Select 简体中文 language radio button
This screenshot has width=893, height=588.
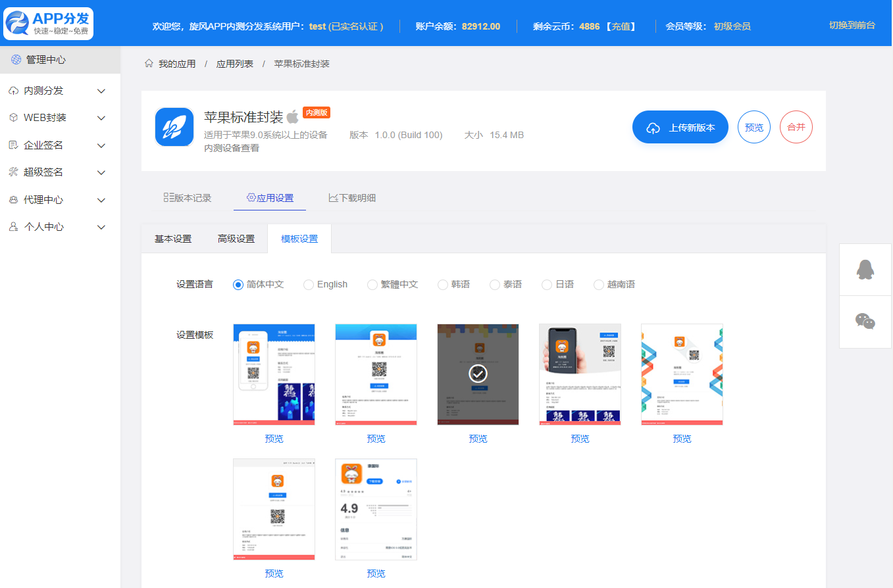coord(238,285)
